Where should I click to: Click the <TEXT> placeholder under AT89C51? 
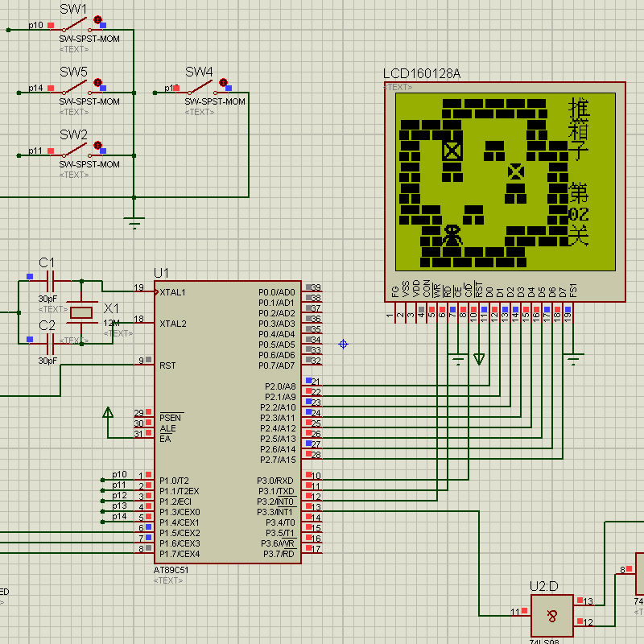168,580
